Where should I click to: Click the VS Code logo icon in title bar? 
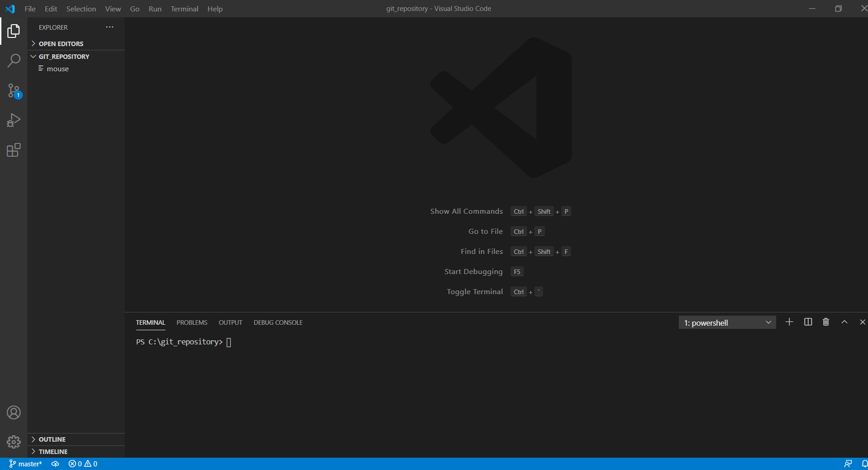pos(10,9)
